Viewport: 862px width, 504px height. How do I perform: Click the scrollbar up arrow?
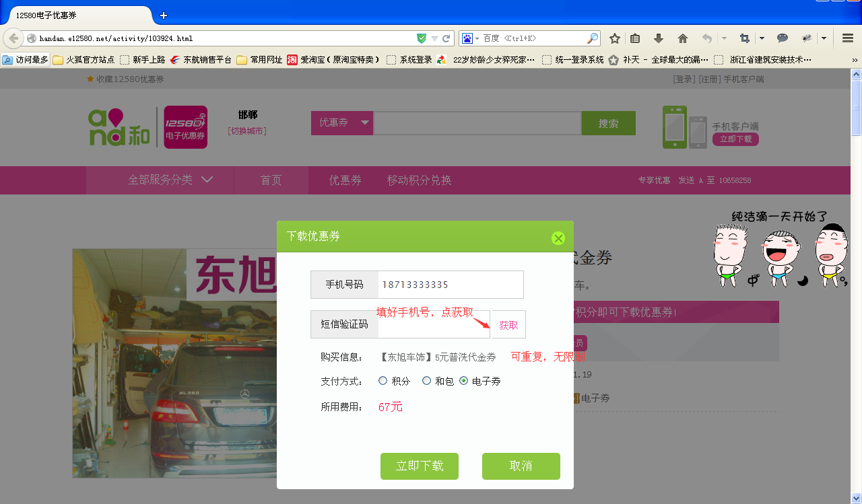coord(856,73)
